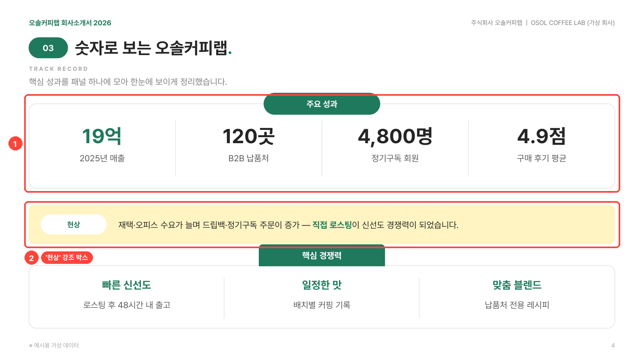Viewport: 644px width, 362px height.
Task: Select the 'TRACK RECORD' subtitle label
Action: point(58,69)
